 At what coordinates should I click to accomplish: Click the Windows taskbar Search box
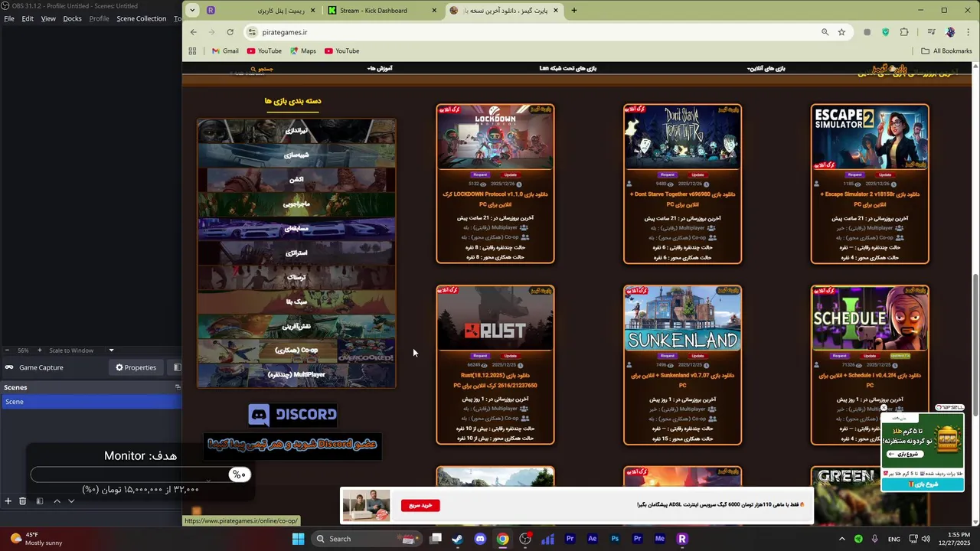click(x=367, y=539)
